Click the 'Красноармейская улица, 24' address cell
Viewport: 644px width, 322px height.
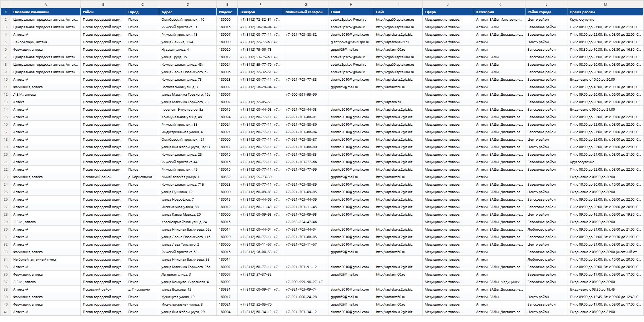point(188,222)
